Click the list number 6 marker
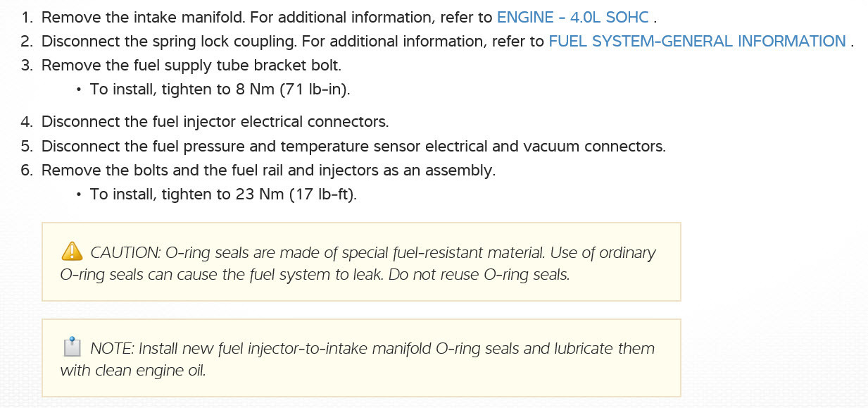 click(27, 170)
